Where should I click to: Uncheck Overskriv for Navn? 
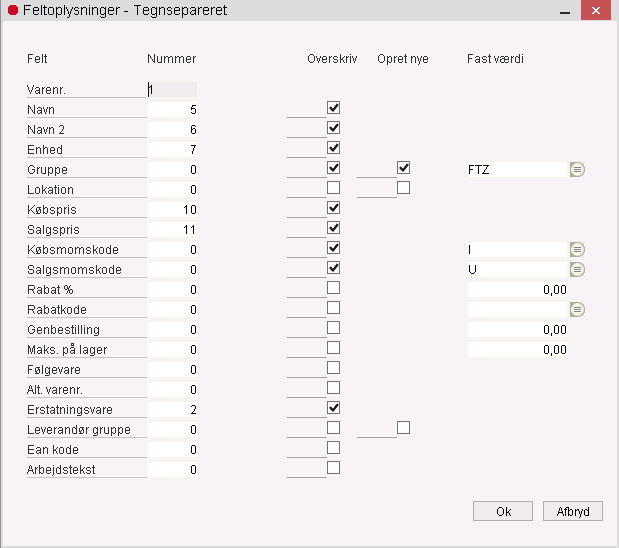tap(334, 107)
